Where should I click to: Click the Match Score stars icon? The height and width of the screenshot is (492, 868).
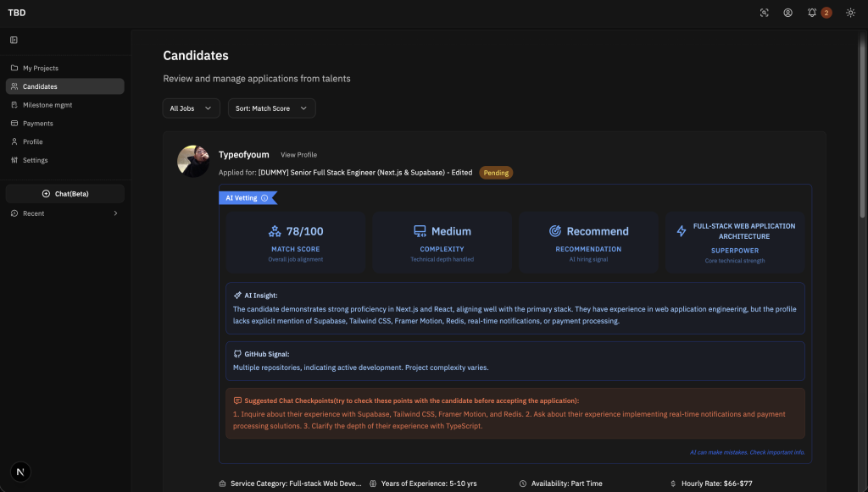[275, 231]
